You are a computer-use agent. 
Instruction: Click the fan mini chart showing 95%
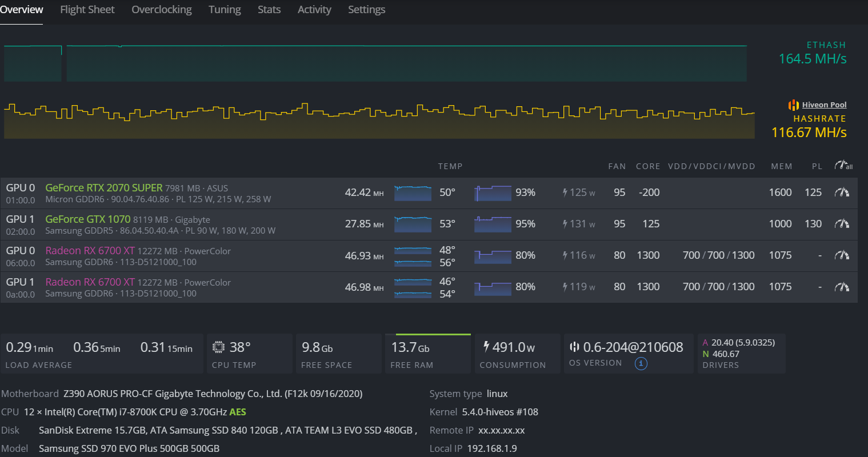click(493, 224)
